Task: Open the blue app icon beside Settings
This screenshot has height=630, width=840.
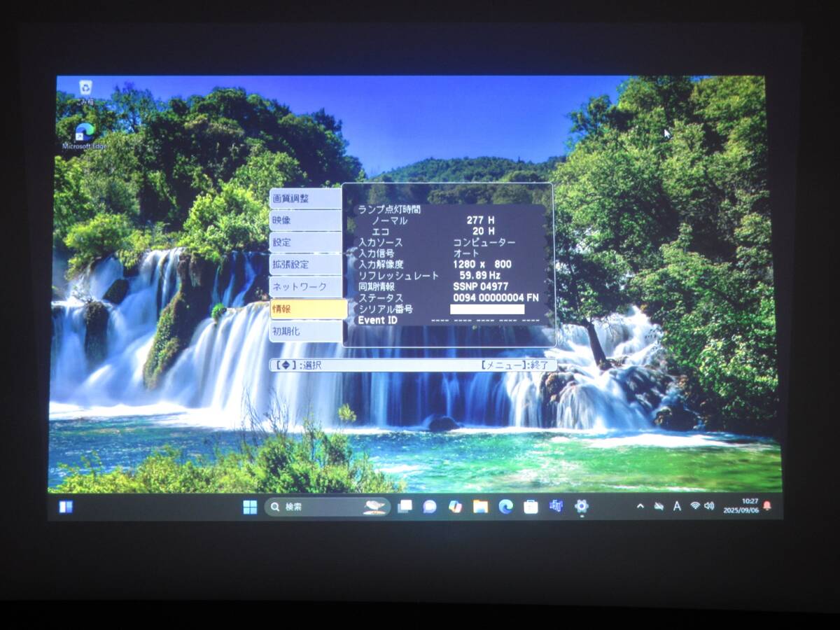Action: coord(556,505)
